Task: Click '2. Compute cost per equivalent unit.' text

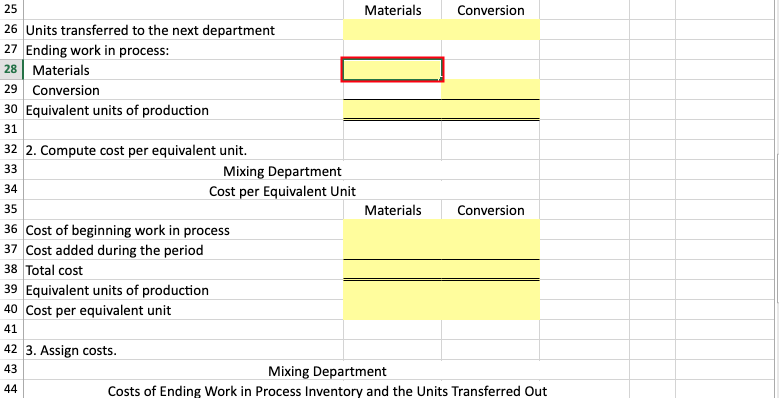Action: (x=136, y=151)
